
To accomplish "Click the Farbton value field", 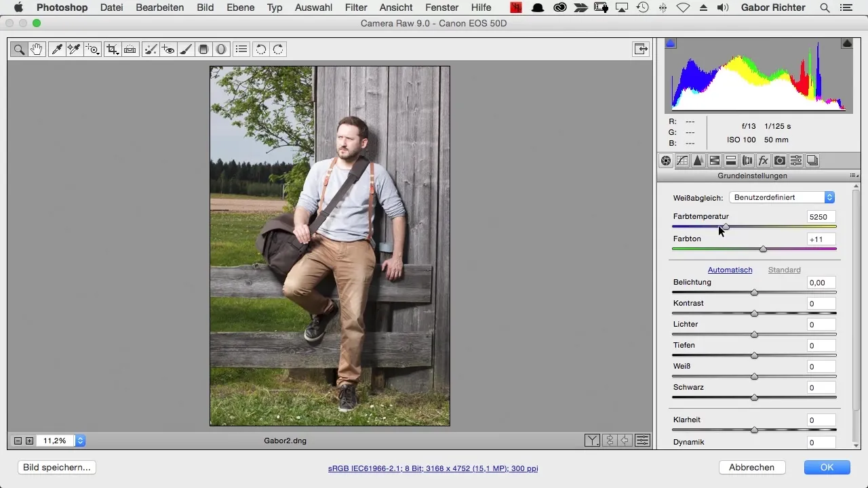I will click(x=821, y=239).
